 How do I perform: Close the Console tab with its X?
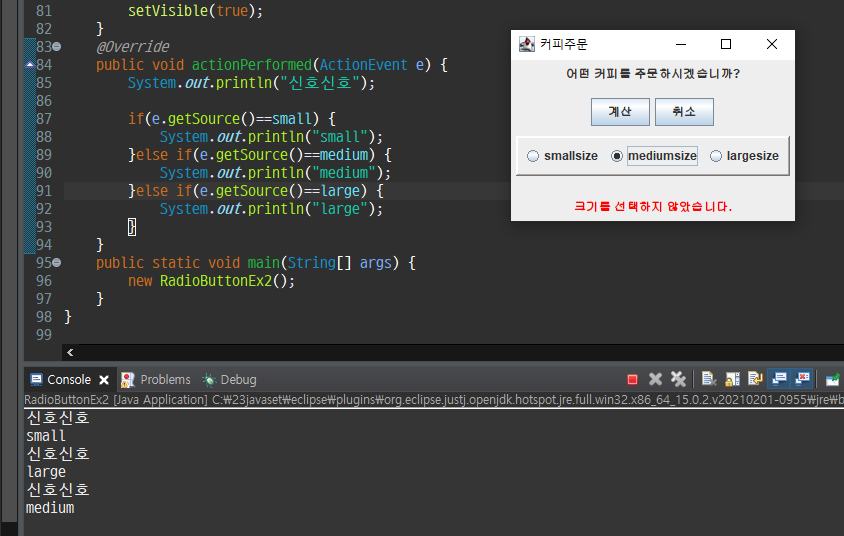pyautogui.click(x=104, y=380)
